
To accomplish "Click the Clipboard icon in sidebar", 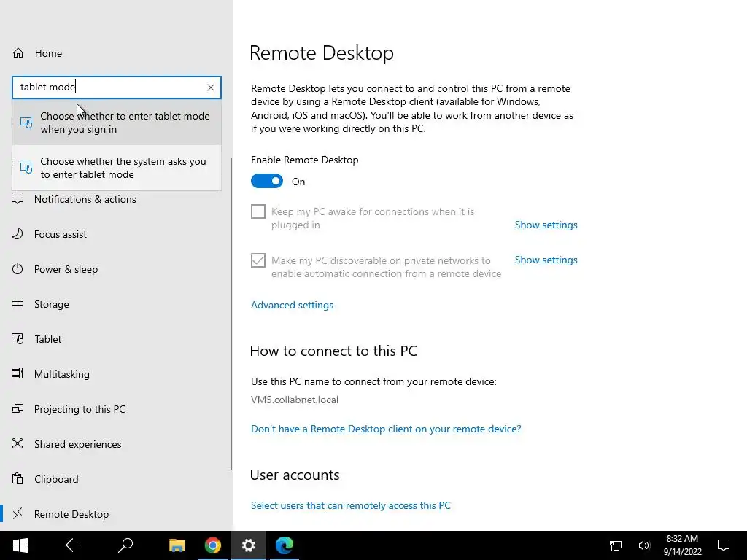I will (18, 478).
